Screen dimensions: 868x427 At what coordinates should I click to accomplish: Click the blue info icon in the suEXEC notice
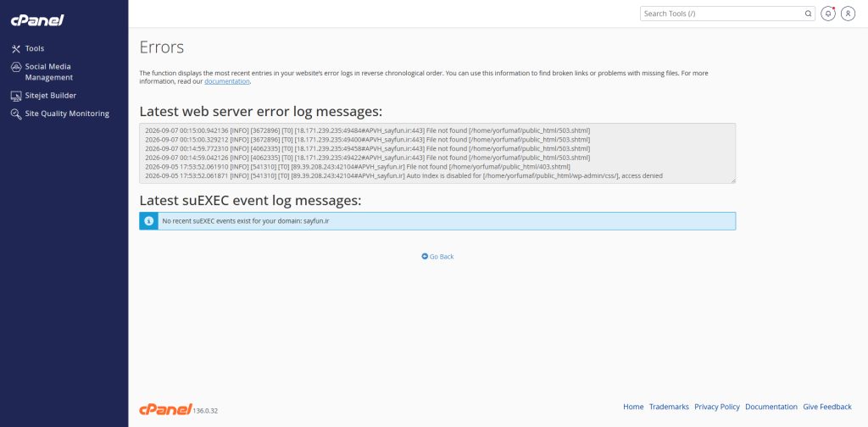pos(148,221)
